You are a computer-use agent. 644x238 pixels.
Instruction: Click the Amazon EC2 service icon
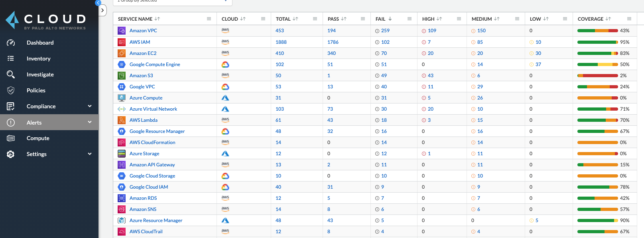(122, 53)
